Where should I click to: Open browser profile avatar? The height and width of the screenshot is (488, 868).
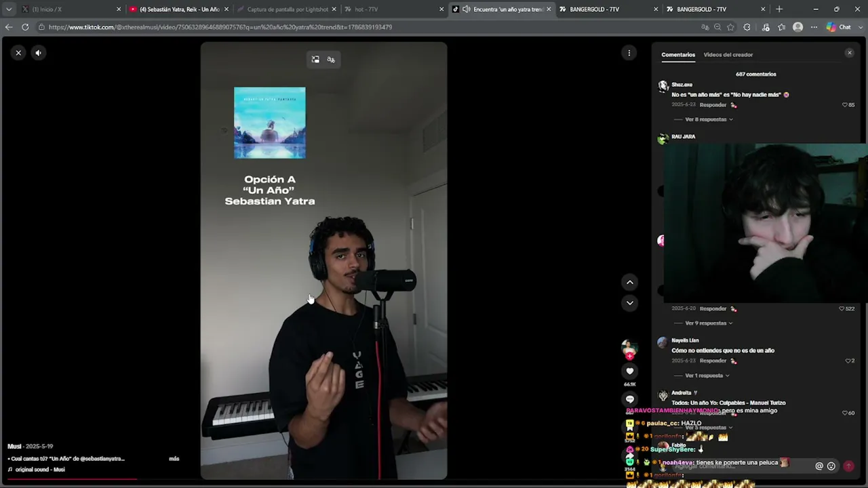pyautogui.click(x=797, y=27)
